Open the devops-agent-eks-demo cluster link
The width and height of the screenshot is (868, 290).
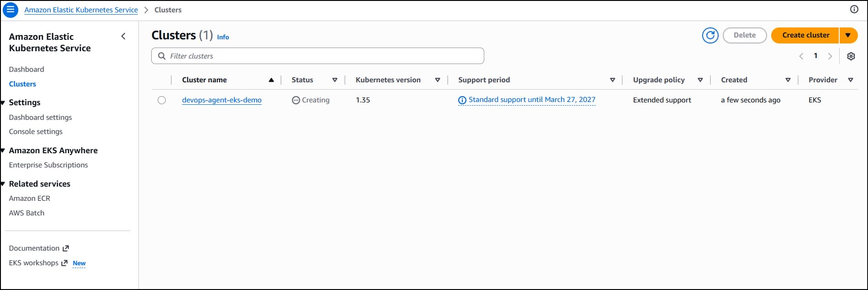pyautogui.click(x=222, y=100)
